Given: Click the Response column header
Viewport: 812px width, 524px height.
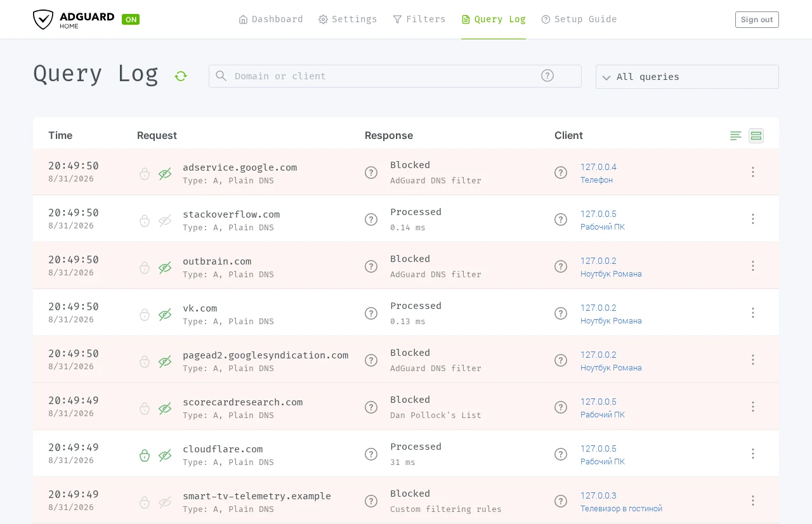Looking at the screenshot, I should [389, 136].
